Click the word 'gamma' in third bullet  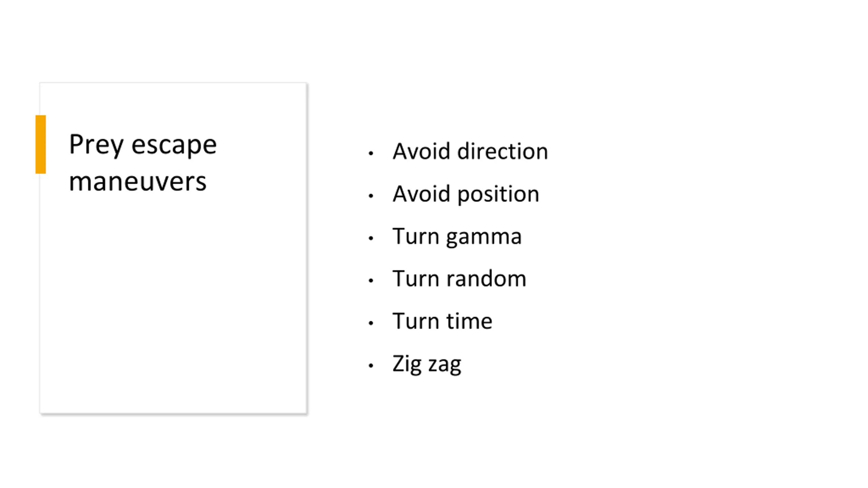484,238
